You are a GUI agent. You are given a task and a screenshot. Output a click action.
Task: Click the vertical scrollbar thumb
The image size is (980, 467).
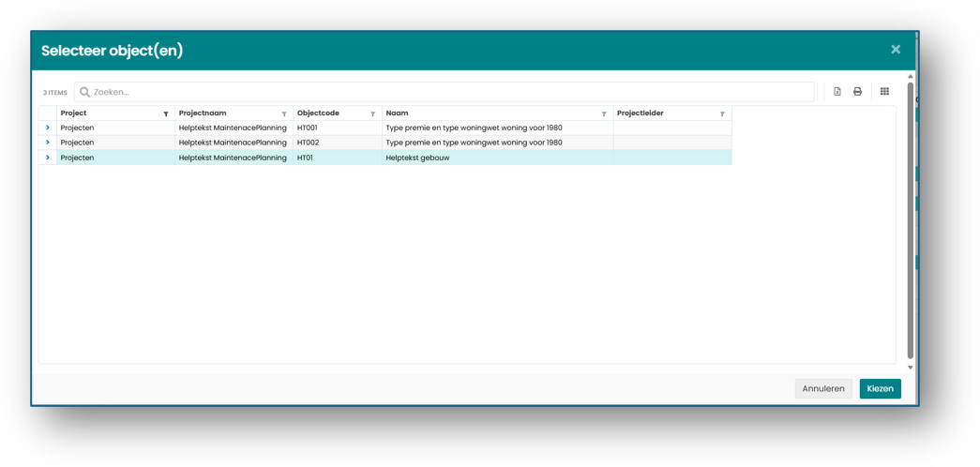click(x=910, y=220)
